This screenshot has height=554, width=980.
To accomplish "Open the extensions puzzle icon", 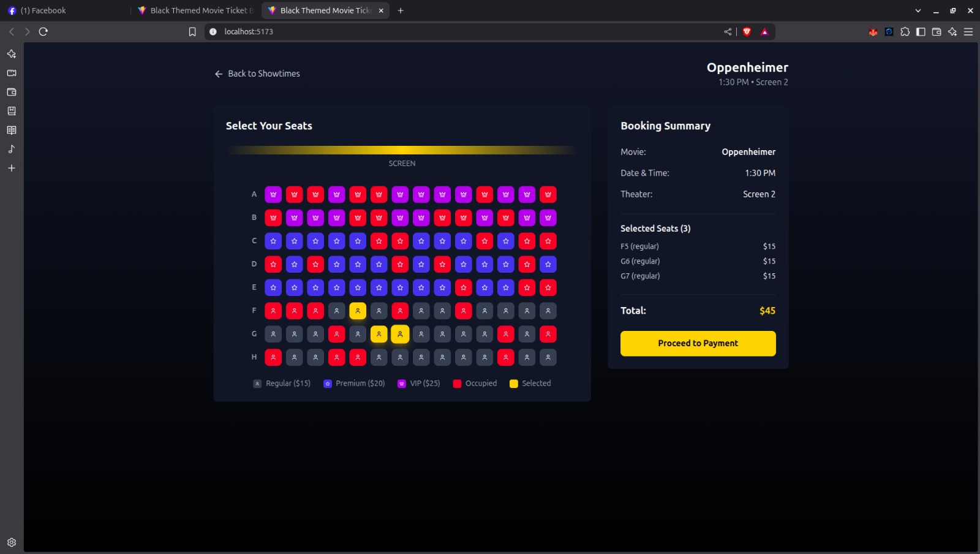I will click(x=905, y=32).
